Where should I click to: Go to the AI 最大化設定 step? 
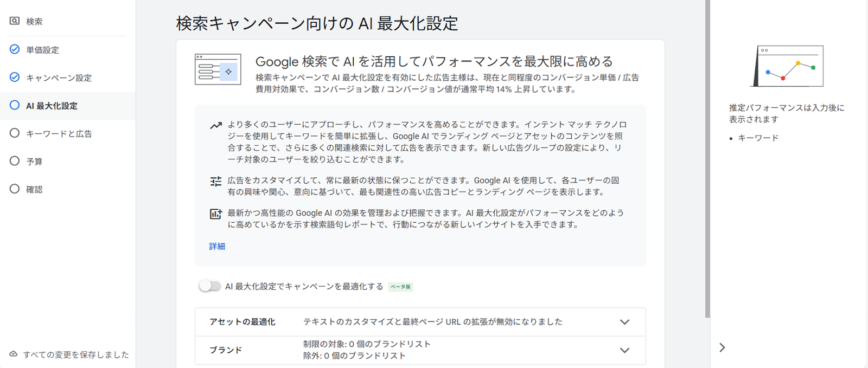[52, 106]
